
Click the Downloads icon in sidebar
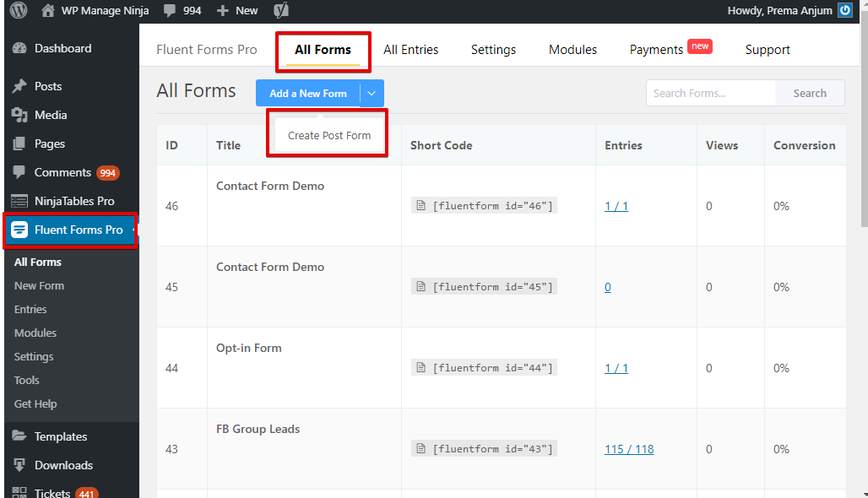[19, 465]
